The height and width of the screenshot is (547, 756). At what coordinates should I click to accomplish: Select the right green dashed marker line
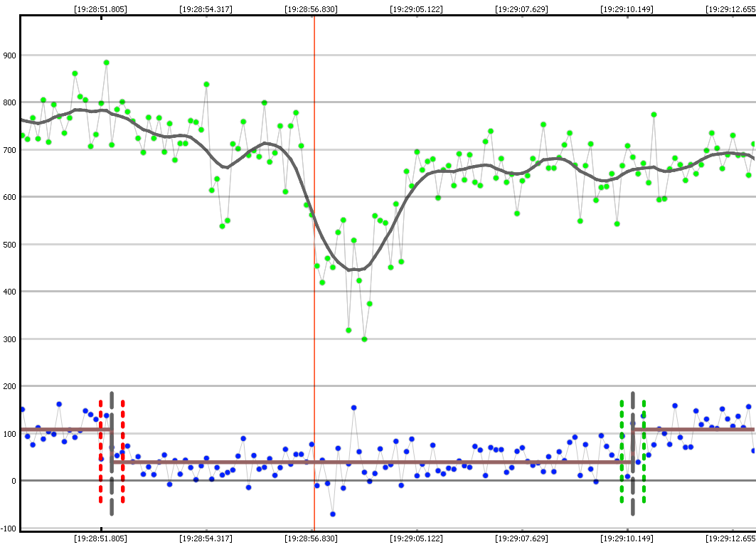coord(644,452)
